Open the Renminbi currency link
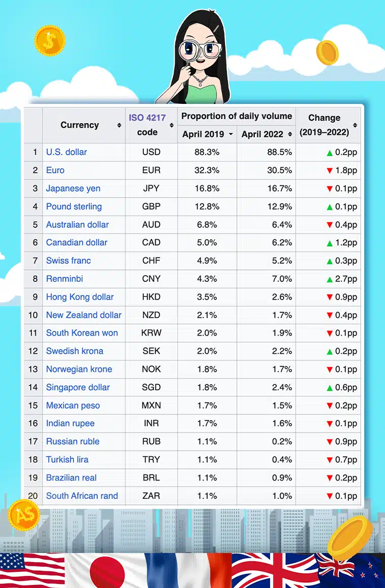Viewport: 385px width, 588px height. pos(64,279)
